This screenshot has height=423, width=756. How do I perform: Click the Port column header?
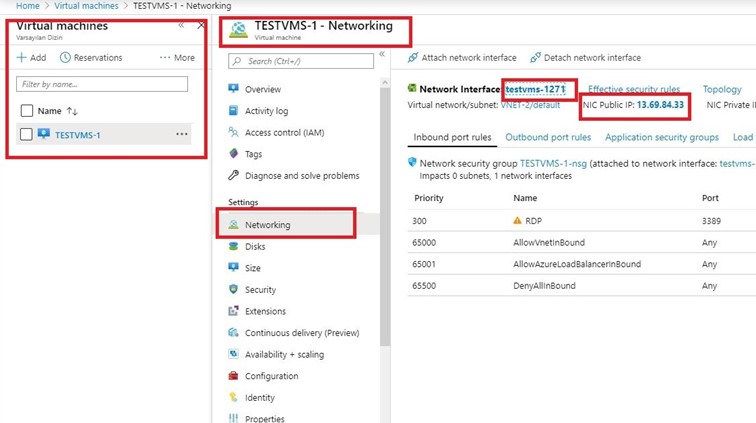pos(710,198)
